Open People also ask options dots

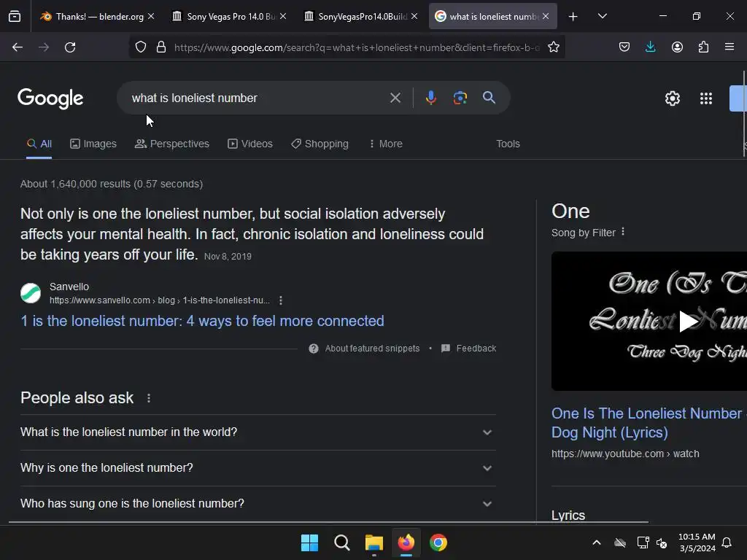(x=149, y=398)
